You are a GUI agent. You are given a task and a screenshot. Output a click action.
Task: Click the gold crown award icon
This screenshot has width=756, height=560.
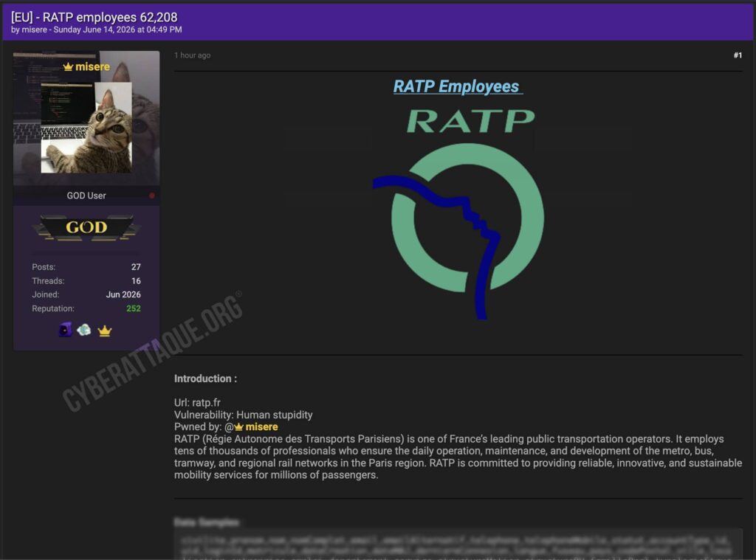(x=105, y=331)
